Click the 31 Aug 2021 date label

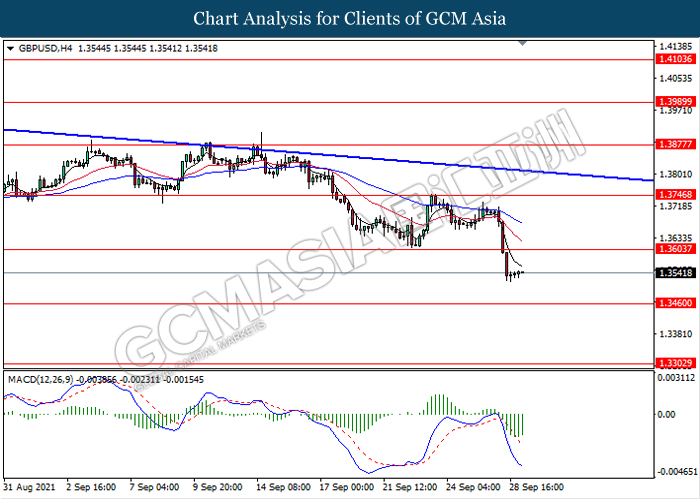tap(29, 487)
